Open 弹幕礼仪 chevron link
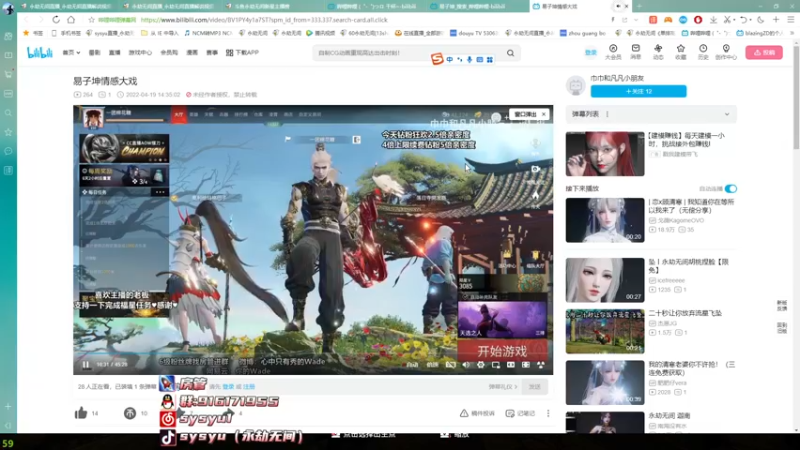800x450 pixels. point(503,387)
